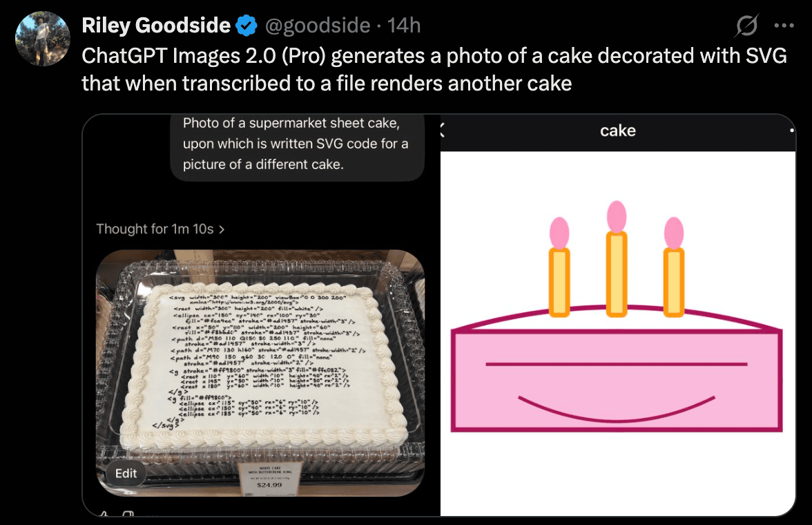Click the left candle's pink flame
Viewport: 812px width, 525px height.
(x=559, y=233)
